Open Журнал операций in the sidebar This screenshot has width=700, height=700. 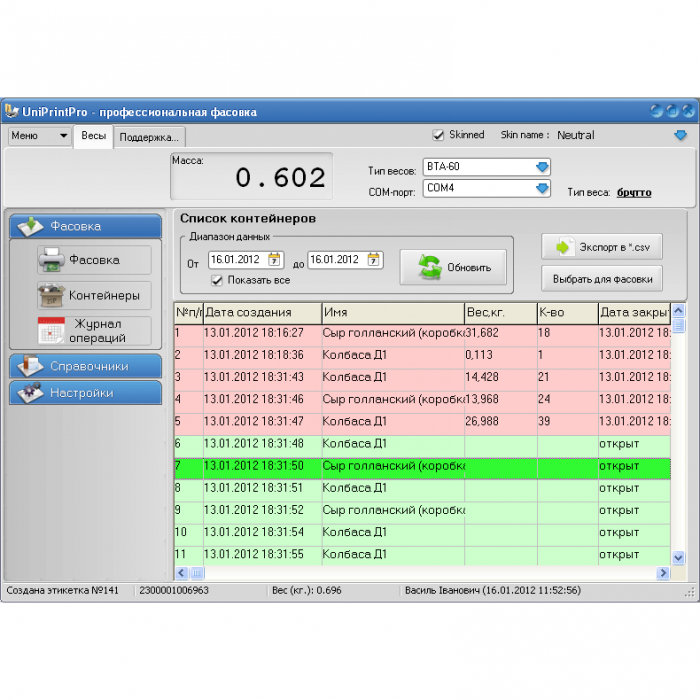click(94, 331)
